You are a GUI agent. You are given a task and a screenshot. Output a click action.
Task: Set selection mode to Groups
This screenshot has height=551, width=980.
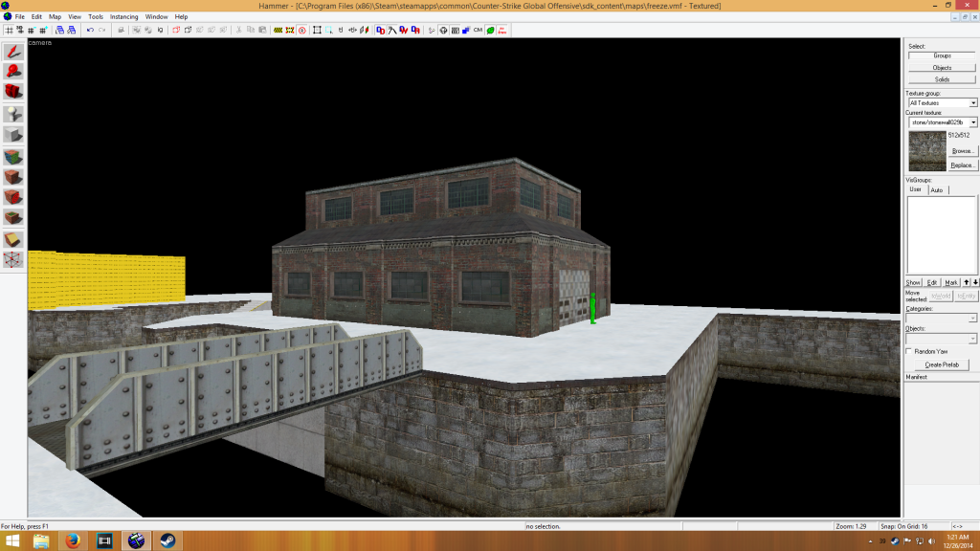pos(942,55)
